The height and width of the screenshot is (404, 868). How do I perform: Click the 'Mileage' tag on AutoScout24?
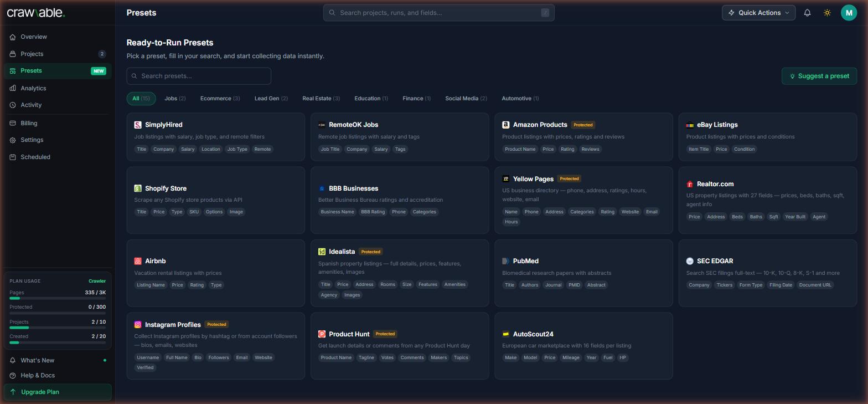[x=571, y=357]
